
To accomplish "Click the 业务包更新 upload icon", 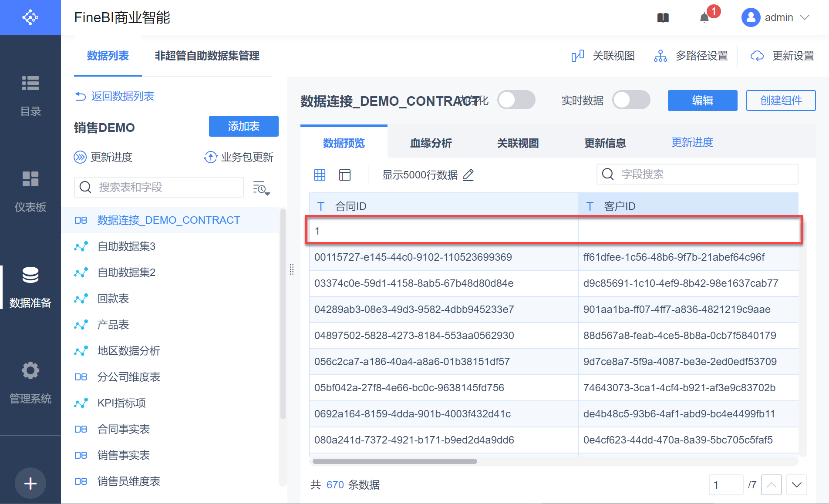I will click(210, 157).
